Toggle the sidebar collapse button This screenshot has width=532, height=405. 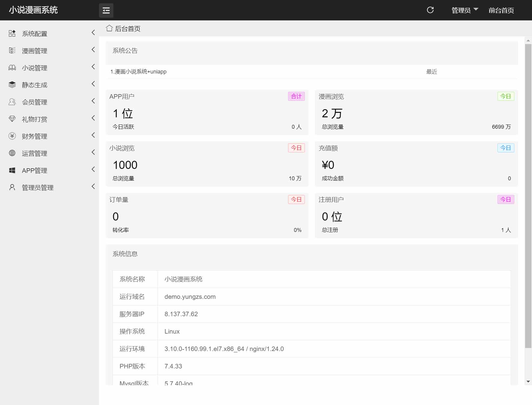(x=106, y=10)
